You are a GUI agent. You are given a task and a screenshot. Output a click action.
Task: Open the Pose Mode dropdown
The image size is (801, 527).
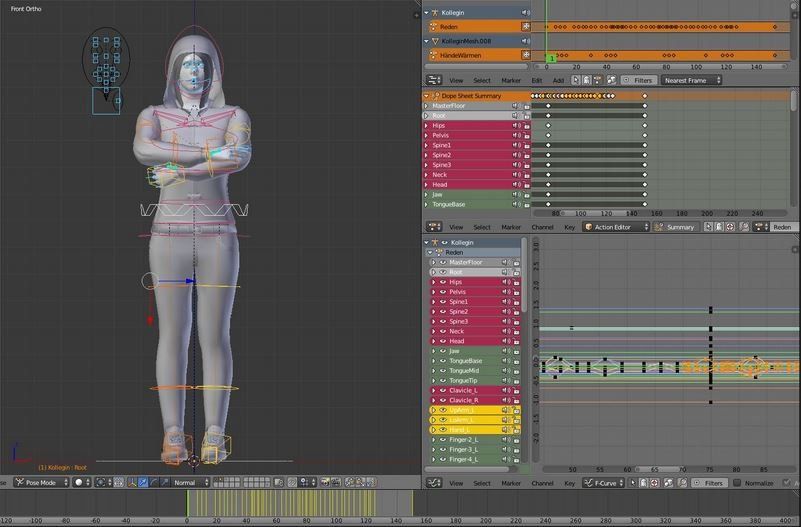point(40,482)
